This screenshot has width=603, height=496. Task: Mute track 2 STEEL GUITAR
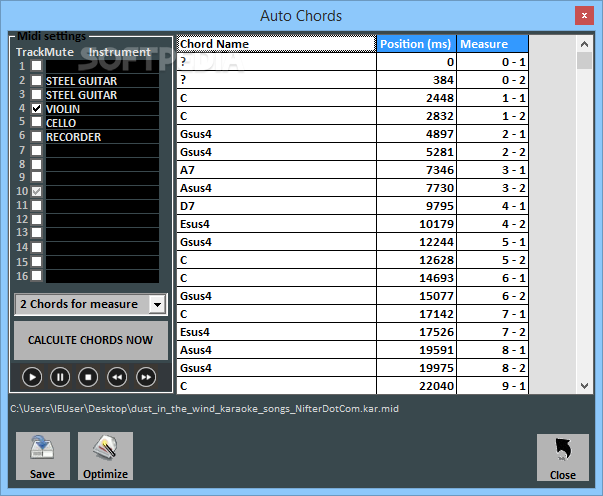[x=37, y=80]
